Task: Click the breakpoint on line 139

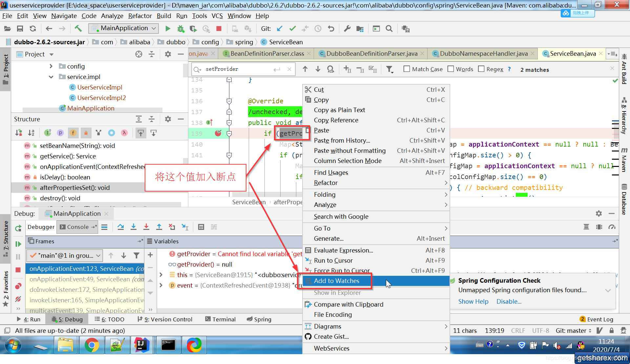Action: click(218, 133)
